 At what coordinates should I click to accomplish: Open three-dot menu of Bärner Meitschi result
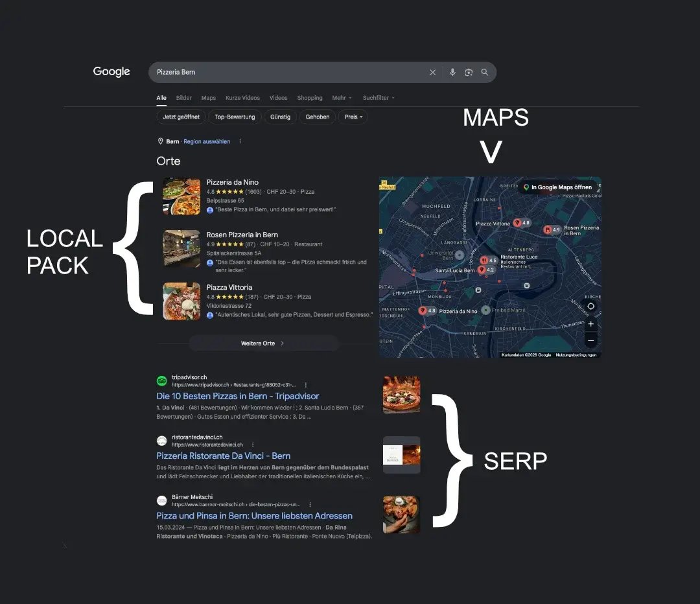click(310, 504)
